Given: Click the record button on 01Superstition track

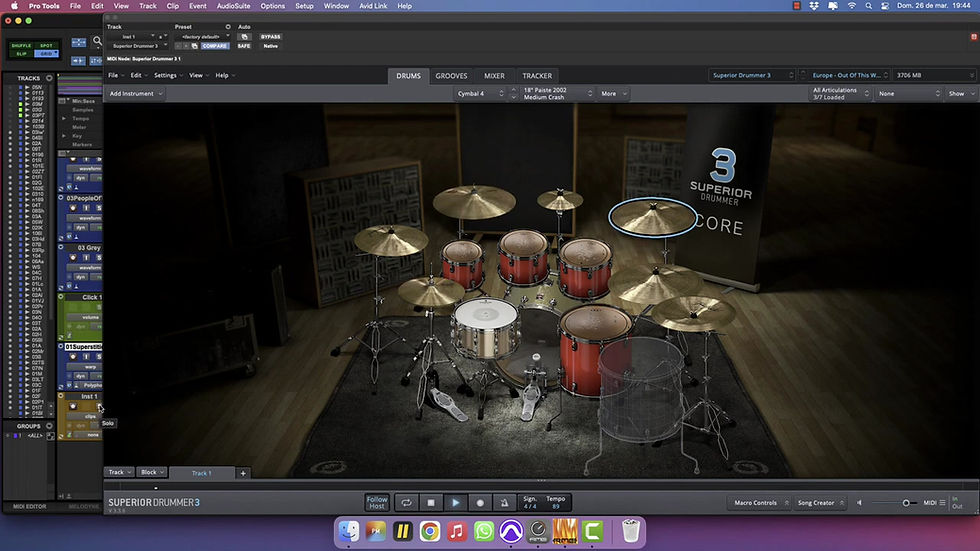Looking at the screenshot, I should tap(72, 357).
